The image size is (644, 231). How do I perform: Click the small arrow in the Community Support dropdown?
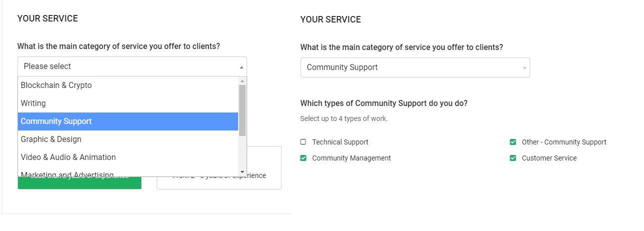click(x=524, y=68)
